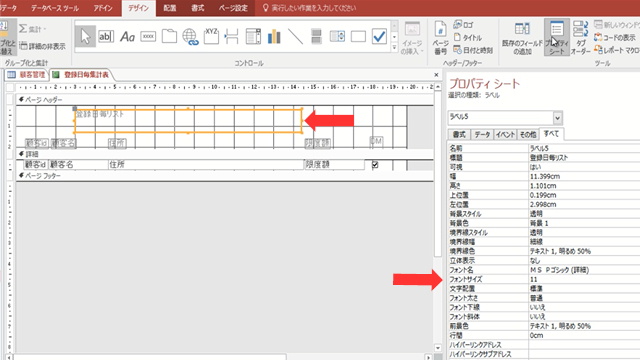The height and width of the screenshot is (360, 640).
Task: Pick the Tab control
Action: tap(169, 37)
